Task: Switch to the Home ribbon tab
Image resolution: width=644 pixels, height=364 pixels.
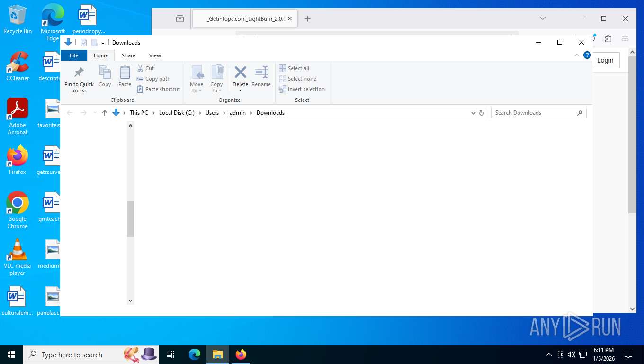Action: [x=101, y=55]
